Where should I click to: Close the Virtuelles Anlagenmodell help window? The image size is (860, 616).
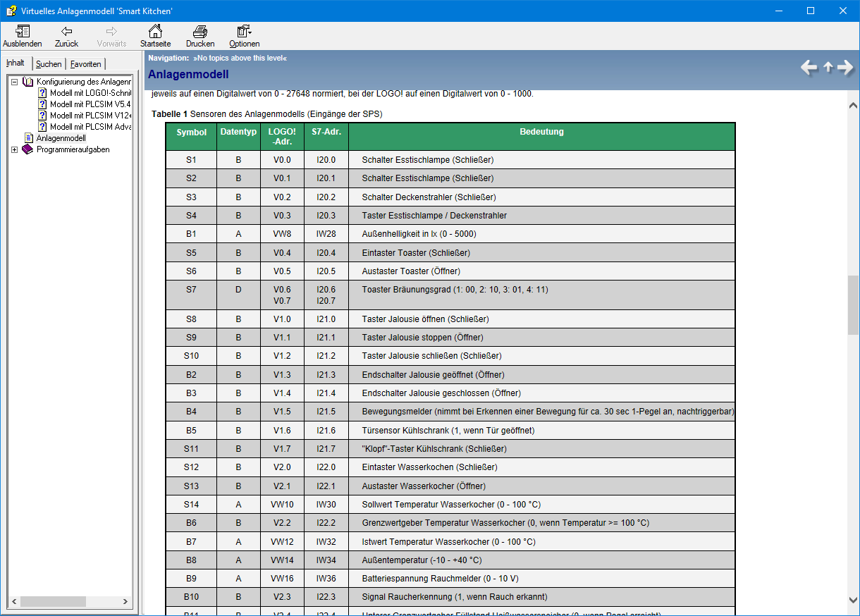(x=843, y=11)
